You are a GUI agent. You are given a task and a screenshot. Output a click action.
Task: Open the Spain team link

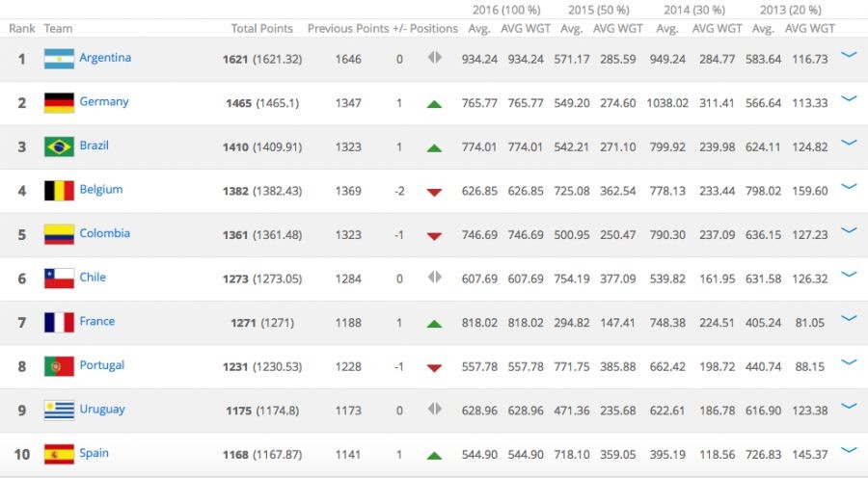[x=94, y=453]
